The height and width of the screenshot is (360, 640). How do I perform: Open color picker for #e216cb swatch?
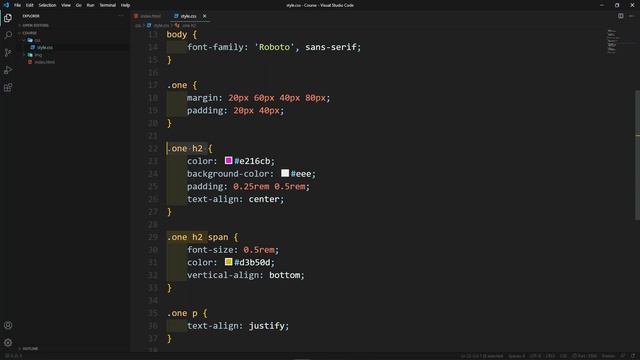click(x=229, y=160)
